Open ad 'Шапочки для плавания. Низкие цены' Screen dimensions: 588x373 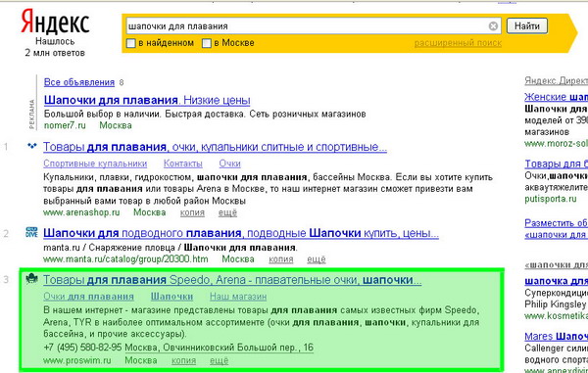pos(147,100)
